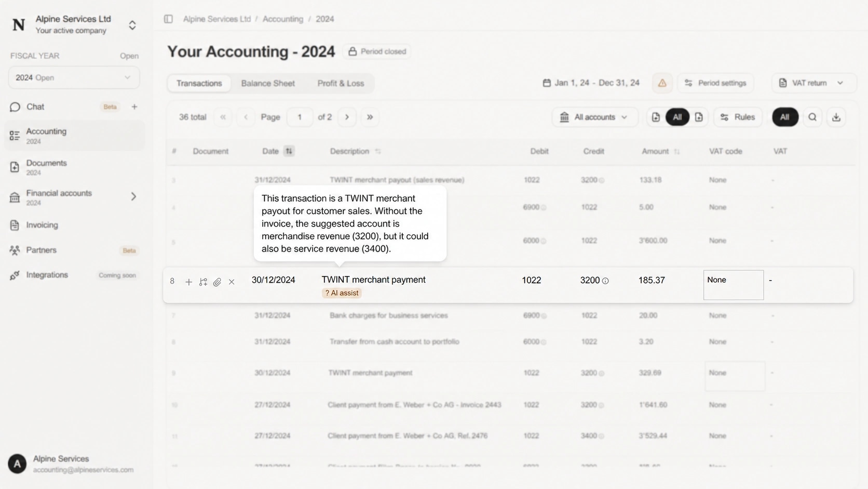Viewport: 868px width, 489px height.
Task: Split the TWINT merchant payment transaction
Action: click(x=203, y=282)
